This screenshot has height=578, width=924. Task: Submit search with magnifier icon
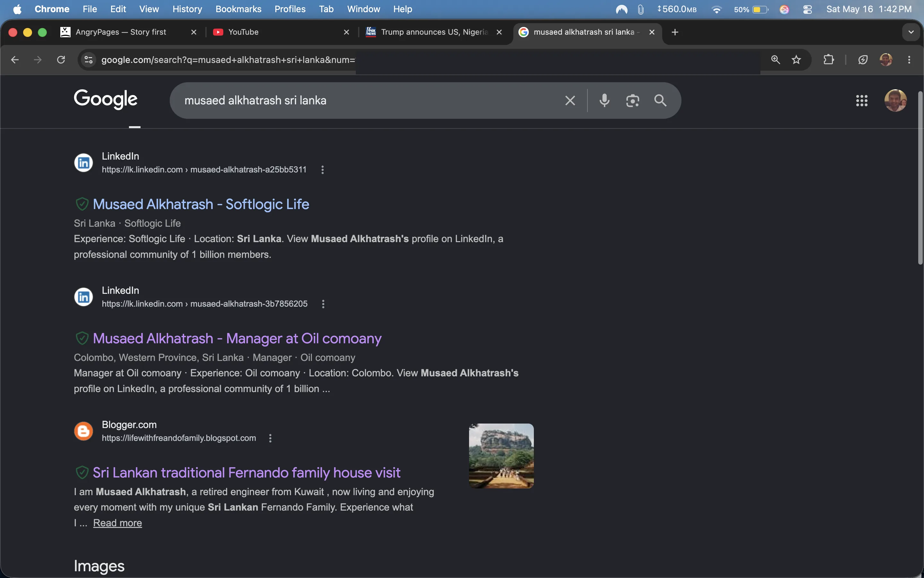pyautogui.click(x=661, y=101)
